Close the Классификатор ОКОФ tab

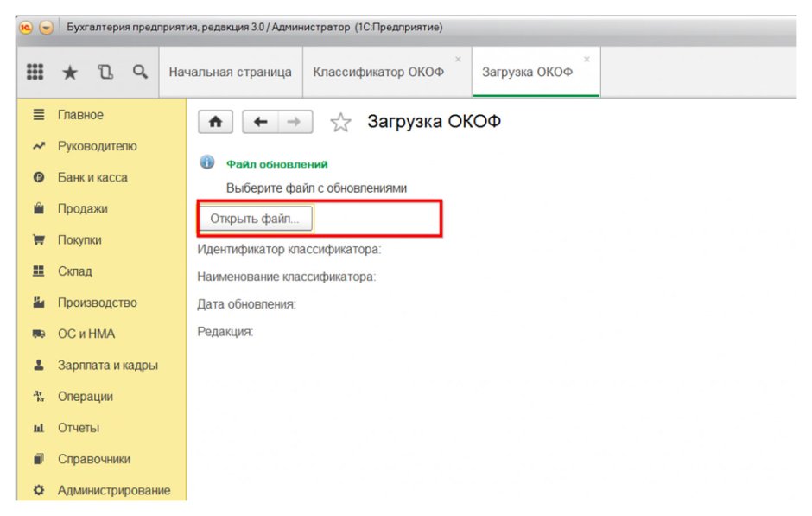459,59
